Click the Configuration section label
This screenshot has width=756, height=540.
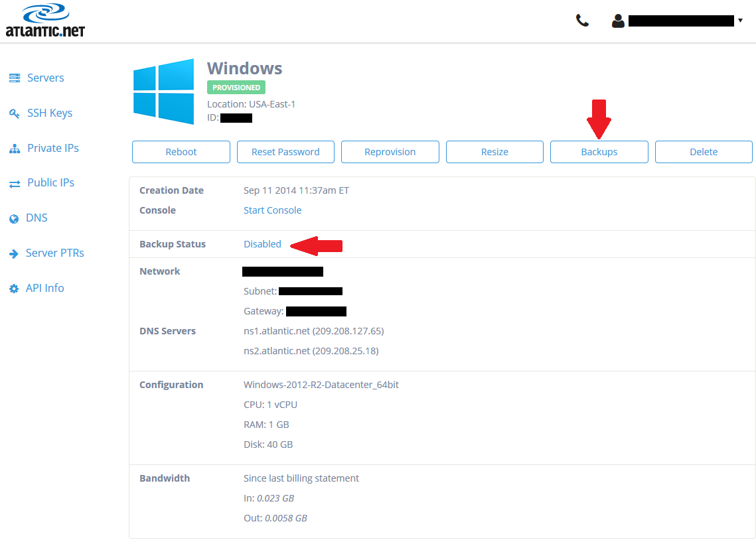click(171, 385)
